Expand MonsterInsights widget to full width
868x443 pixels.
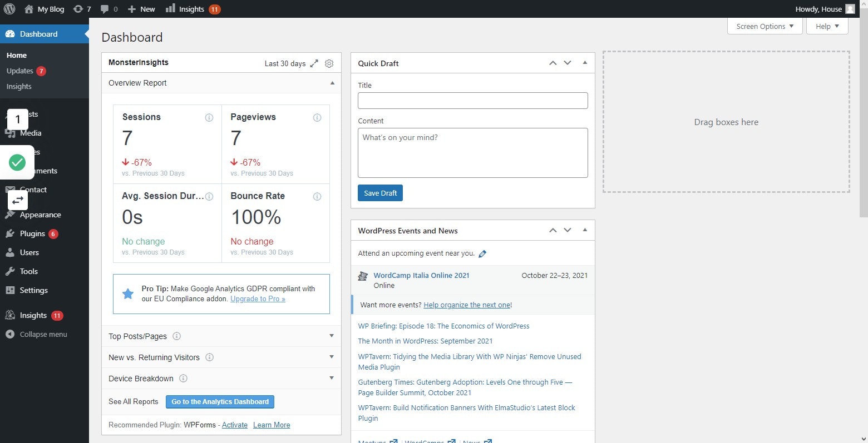point(314,63)
